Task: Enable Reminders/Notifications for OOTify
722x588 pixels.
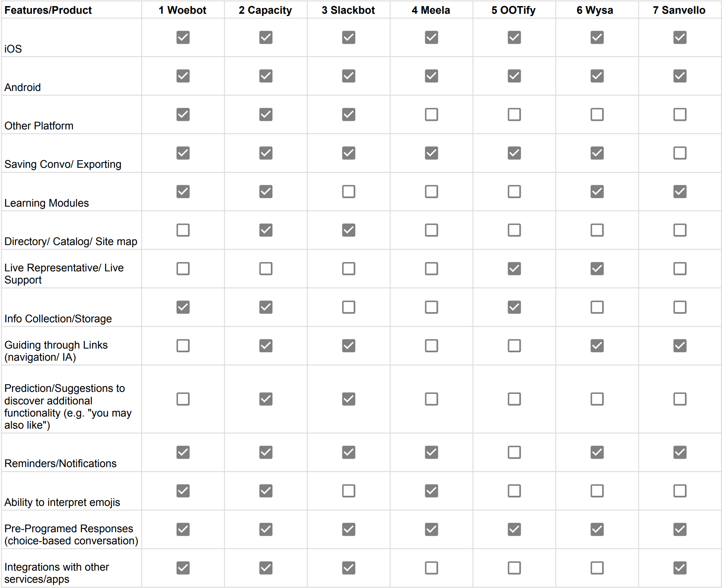Action: 514,452
